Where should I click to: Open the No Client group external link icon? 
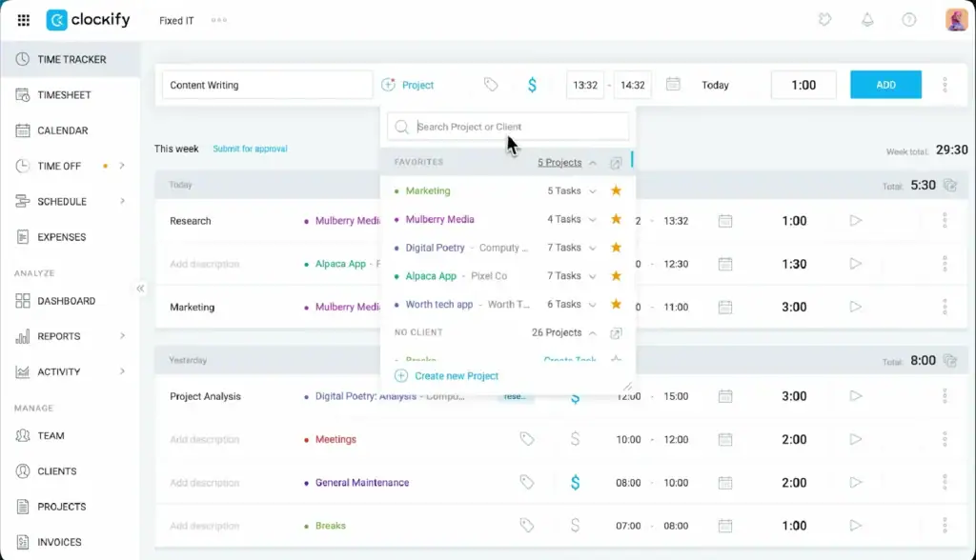pyautogui.click(x=616, y=333)
